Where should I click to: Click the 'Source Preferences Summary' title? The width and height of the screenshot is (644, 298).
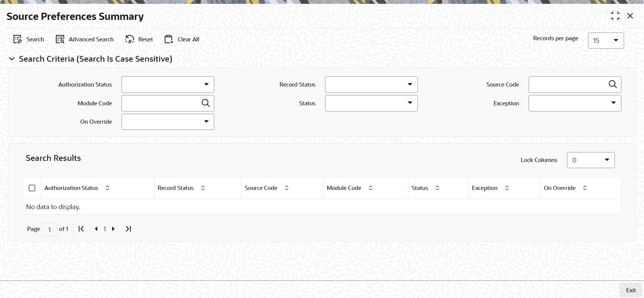pos(75,16)
